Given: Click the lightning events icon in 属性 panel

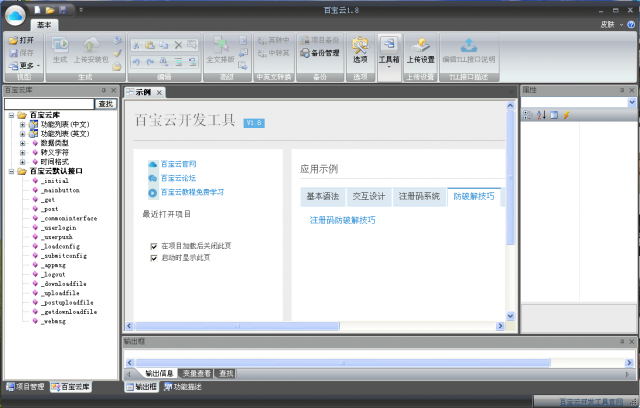Looking at the screenshot, I should point(566,115).
